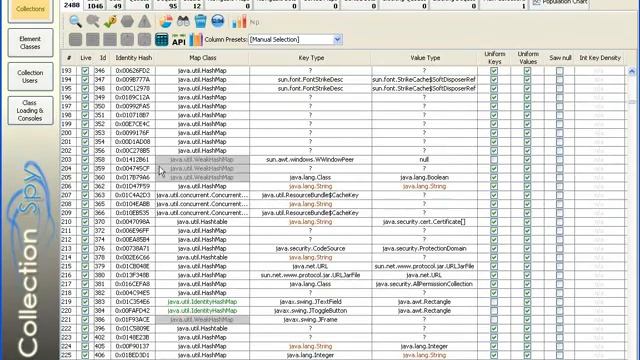Select sun.net.www.protocol.jar.URLJarFile key in row 216
Screen dimensions: 640x360
point(310,275)
